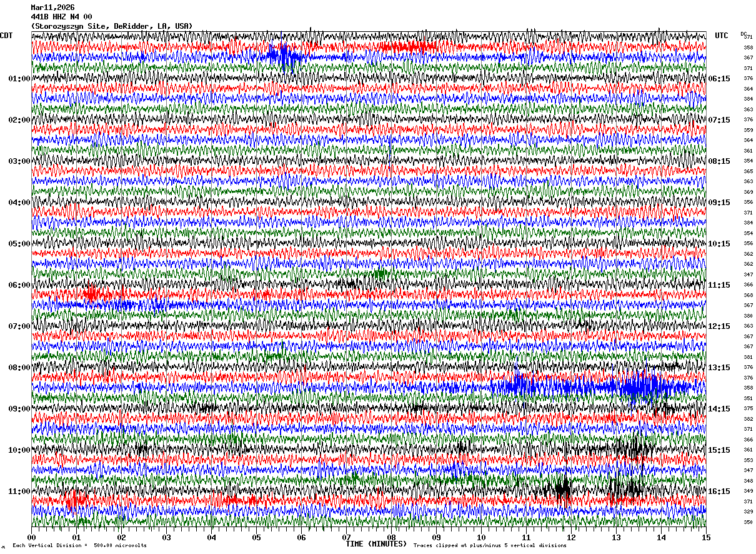This screenshot has height=554, width=756.
Task: Click the 11:15 UTC time label
Action: (x=719, y=285)
